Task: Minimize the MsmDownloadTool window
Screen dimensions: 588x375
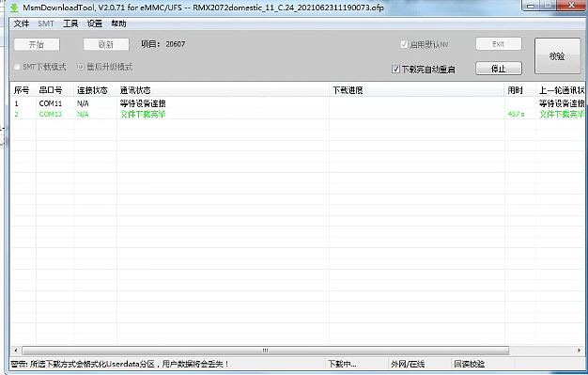Action: click(531, 6)
